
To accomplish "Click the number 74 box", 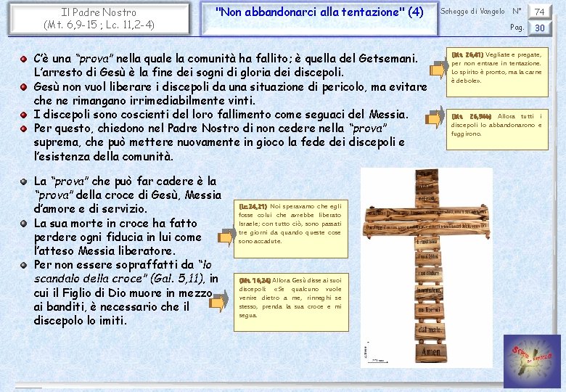I will pos(539,12).
